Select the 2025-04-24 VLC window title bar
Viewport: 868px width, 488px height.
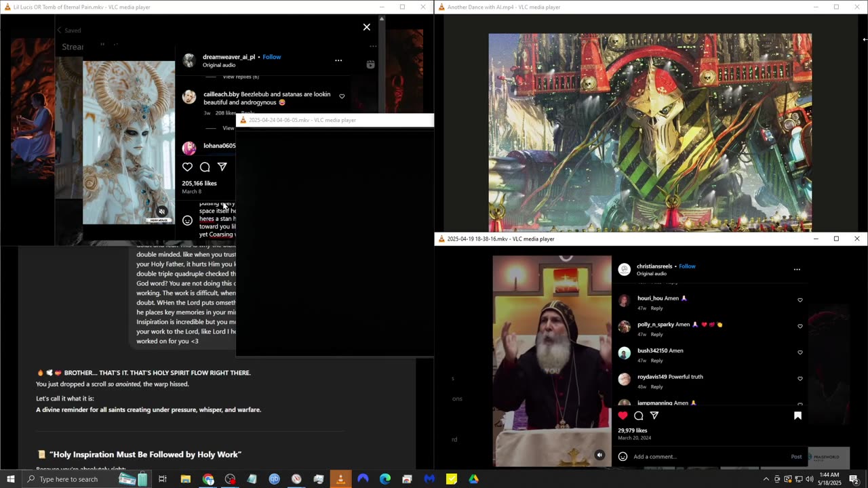[x=335, y=120]
